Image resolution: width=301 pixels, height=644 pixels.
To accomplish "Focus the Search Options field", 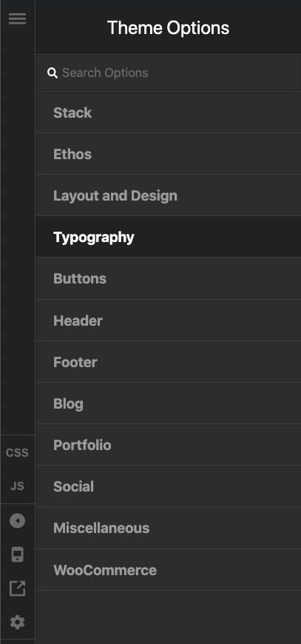I will (x=168, y=73).
